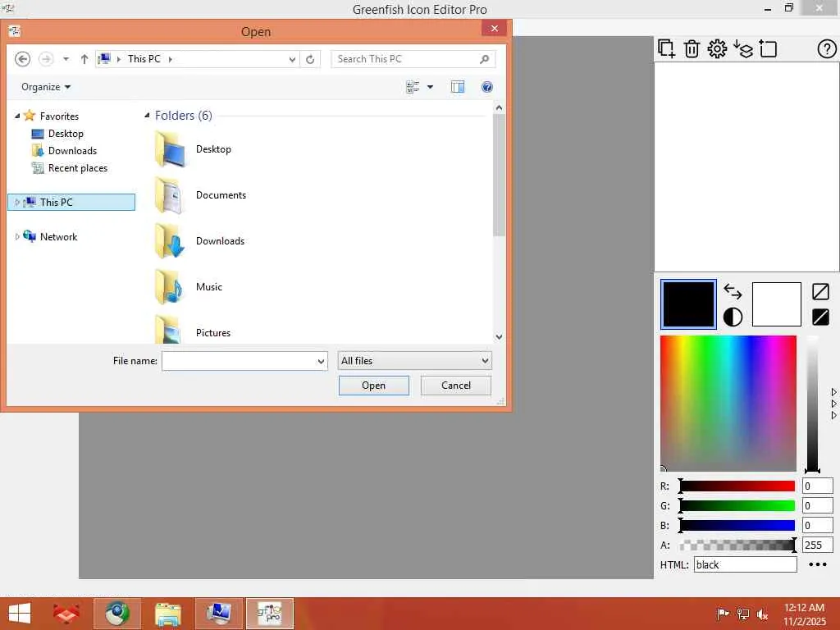Focus the G value input field
840x630 pixels.
tap(817, 505)
